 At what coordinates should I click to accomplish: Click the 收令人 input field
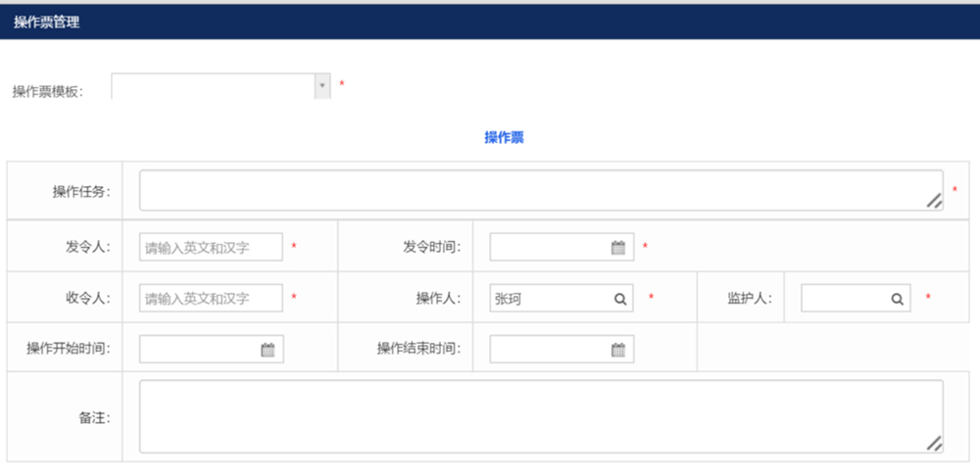click(211, 299)
